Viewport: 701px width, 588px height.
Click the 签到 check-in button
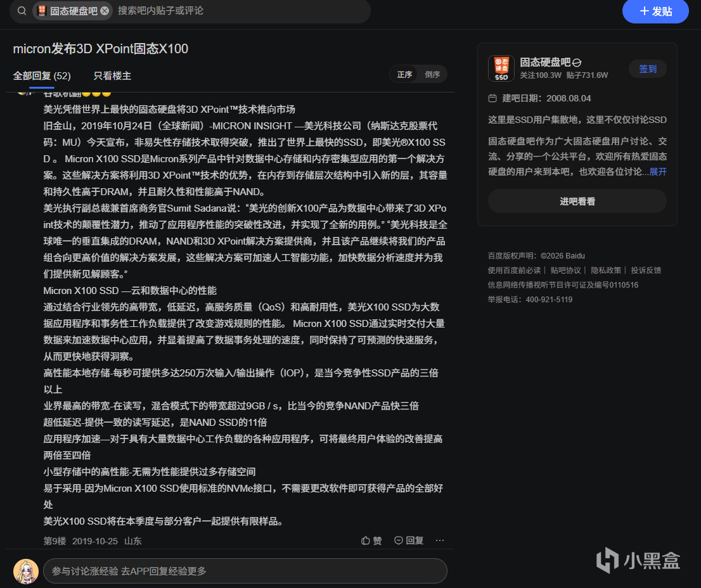point(647,69)
